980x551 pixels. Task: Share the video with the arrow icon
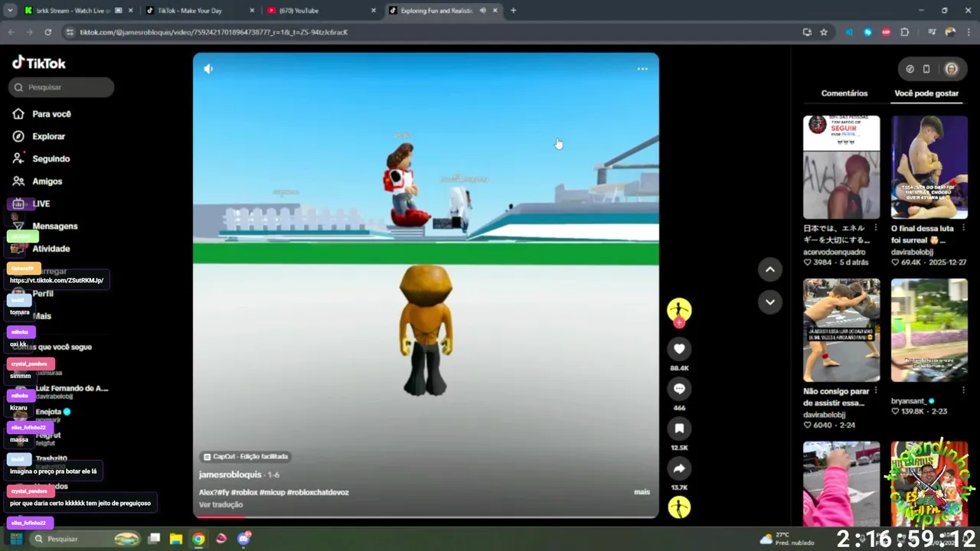click(679, 468)
